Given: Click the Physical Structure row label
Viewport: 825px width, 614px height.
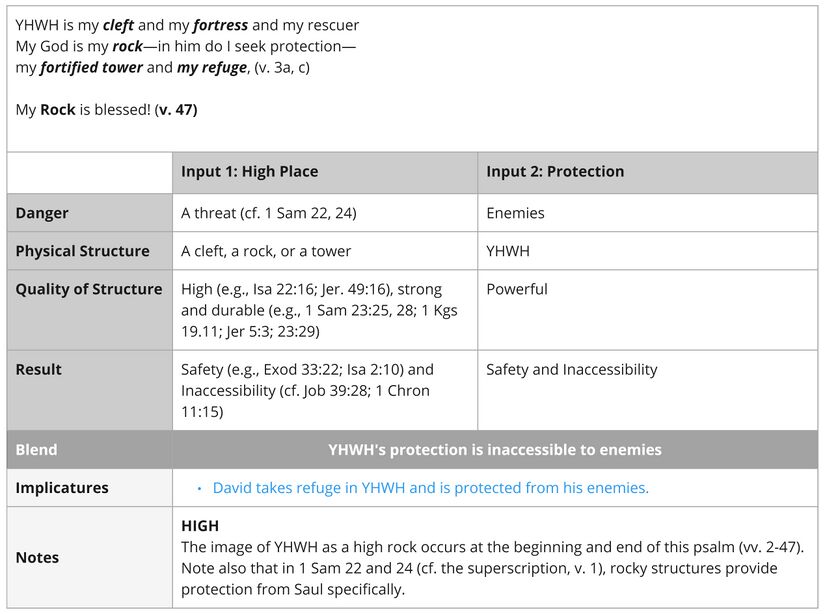Looking at the screenshot, I should (82, 251).
